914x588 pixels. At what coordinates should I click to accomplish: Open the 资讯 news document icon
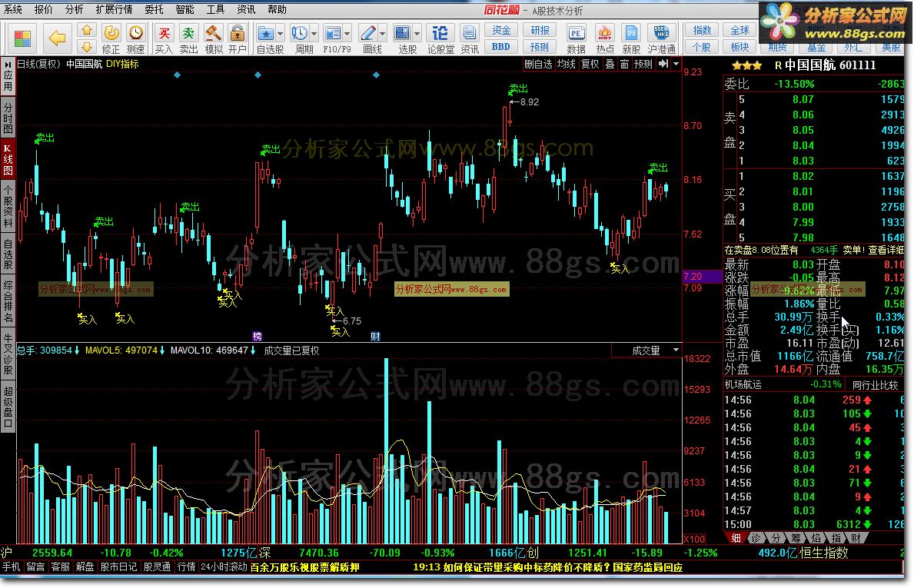[x=469, y=38]
